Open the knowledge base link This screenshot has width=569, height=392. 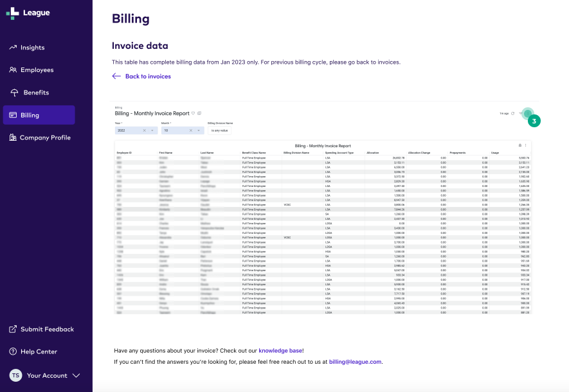point(281,350)
